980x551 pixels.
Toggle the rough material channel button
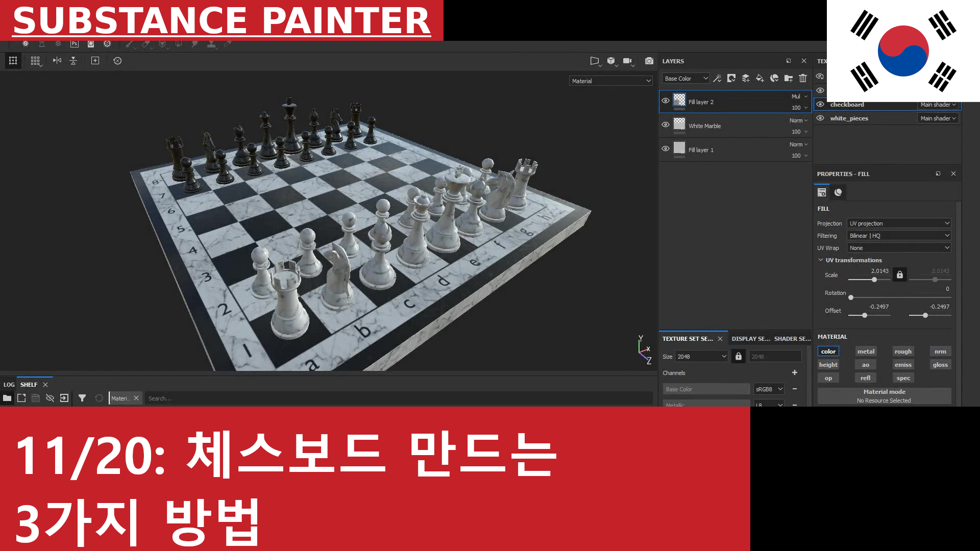tap(903, 351)
